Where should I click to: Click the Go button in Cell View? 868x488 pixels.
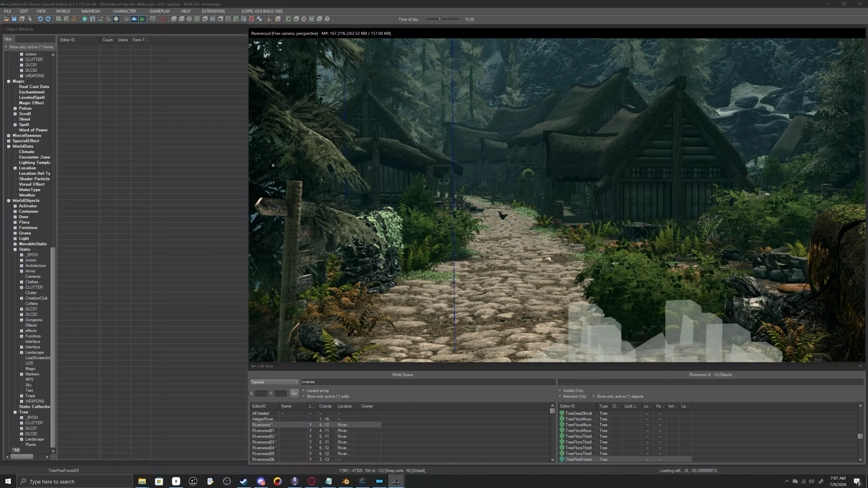pyautogui.click(x=294, y=393)
